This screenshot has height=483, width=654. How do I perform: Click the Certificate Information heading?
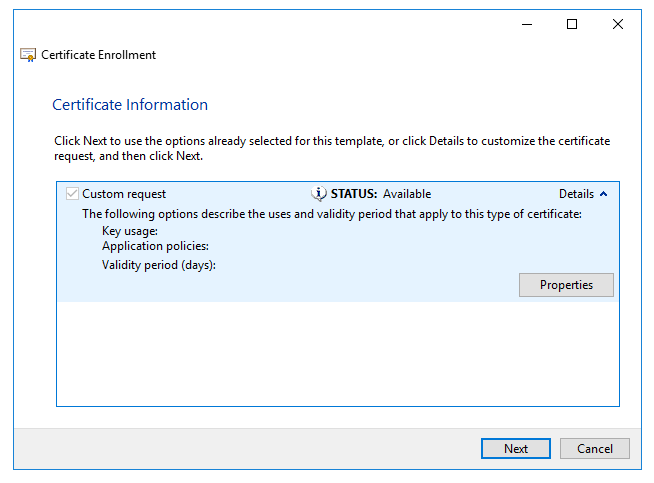pos(130,105)
